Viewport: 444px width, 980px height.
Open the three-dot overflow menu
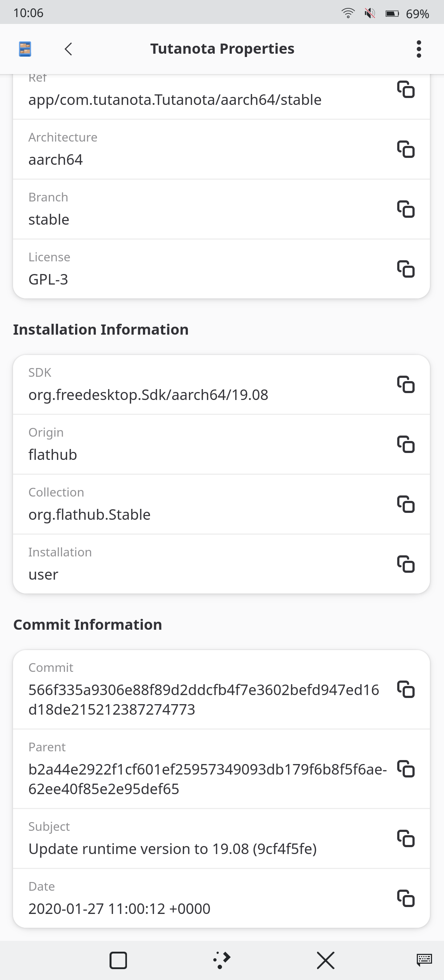click(x=419, y=49)
